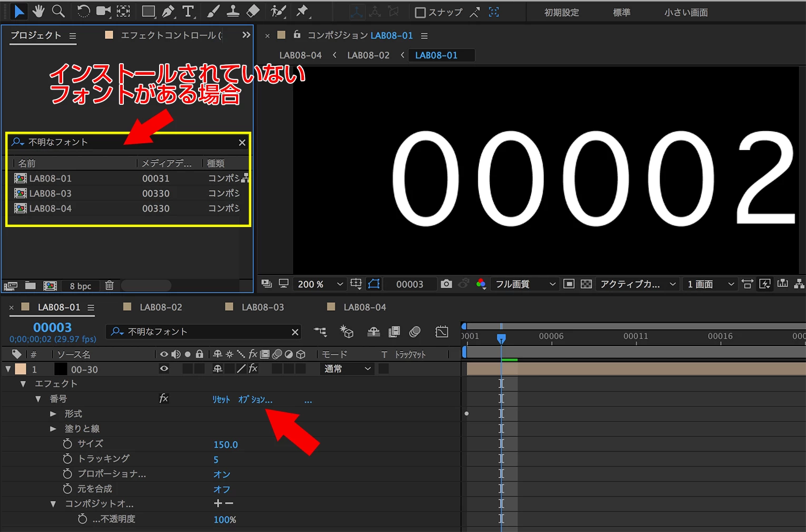Select the 初期設定 workspace
Viewport: 806px width, 532px height.
(562, 12)
